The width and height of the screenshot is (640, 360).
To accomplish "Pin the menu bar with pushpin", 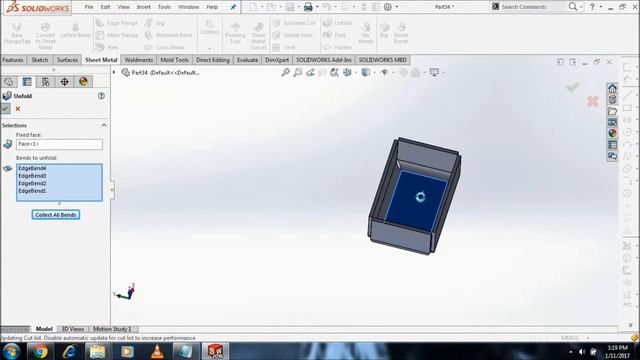I will [233, 7].
